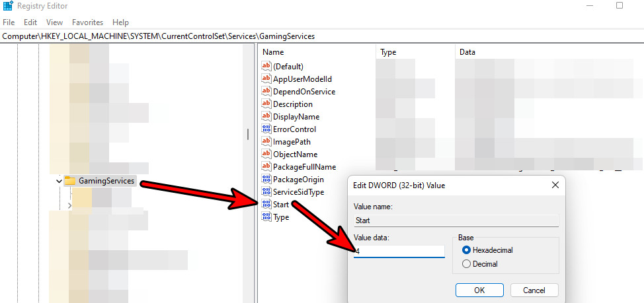Select the (Default) value name

[288, 67]
